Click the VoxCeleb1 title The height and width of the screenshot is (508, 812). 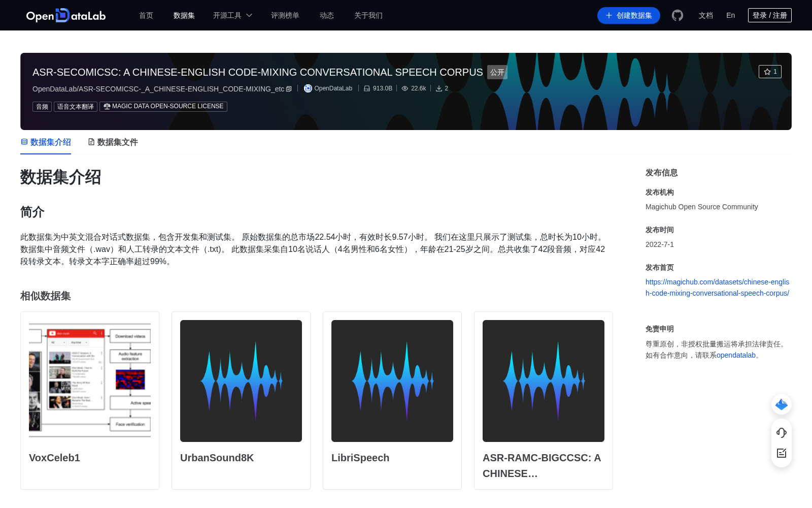pos(54,458)
